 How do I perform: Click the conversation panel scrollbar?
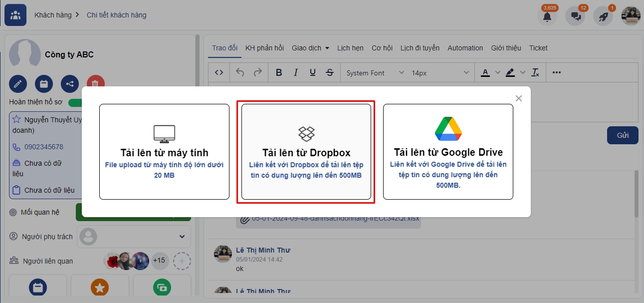[637, 194]
